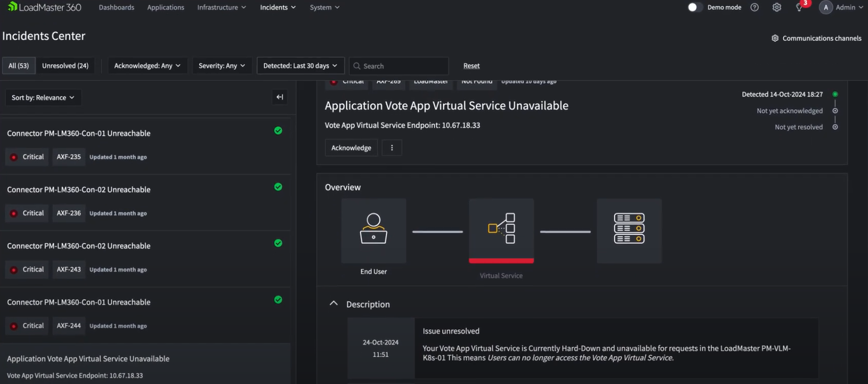The height and width of the screenshot is (384, 868).
Task: Open the settings gear icon
Action: 777,7
